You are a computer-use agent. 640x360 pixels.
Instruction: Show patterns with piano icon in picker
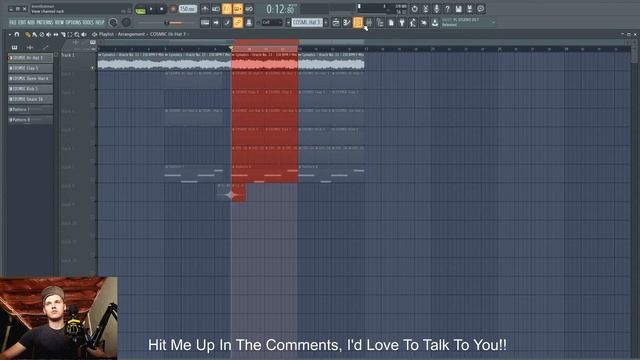(x=15, y=48)
